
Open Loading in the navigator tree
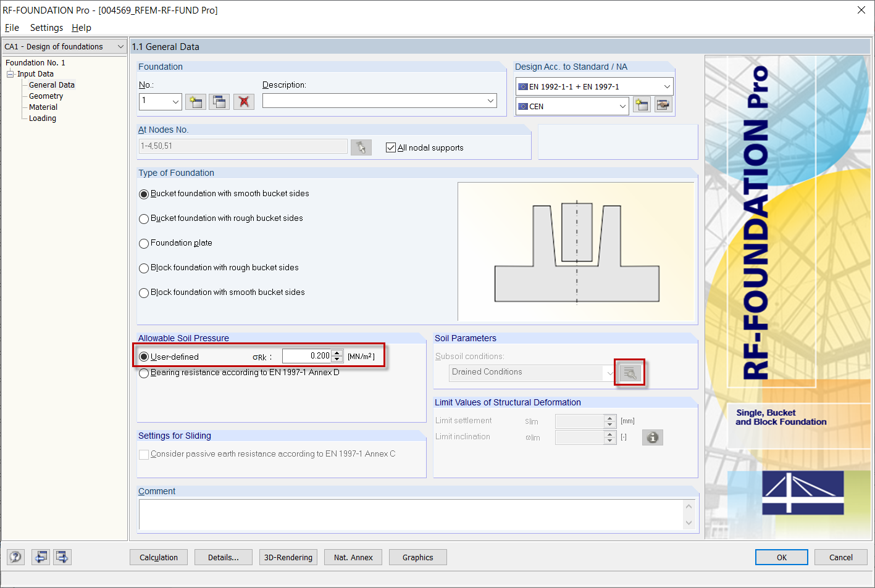pos(43,118)
